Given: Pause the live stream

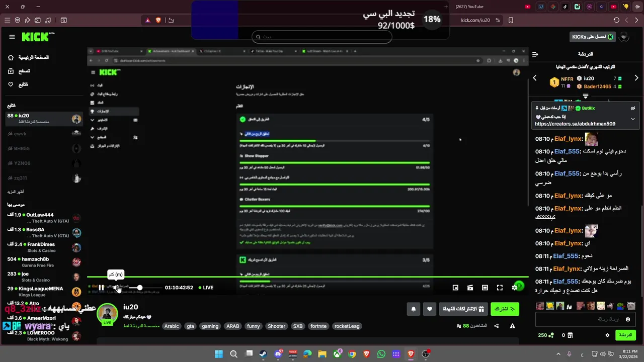Looking at the screenshot, I should 101,288.
